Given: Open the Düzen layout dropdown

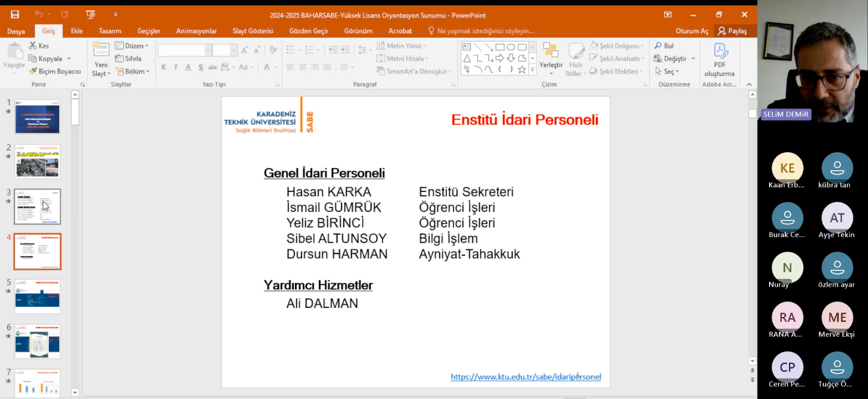Looking at the screenshot, I should pos(131,46).
